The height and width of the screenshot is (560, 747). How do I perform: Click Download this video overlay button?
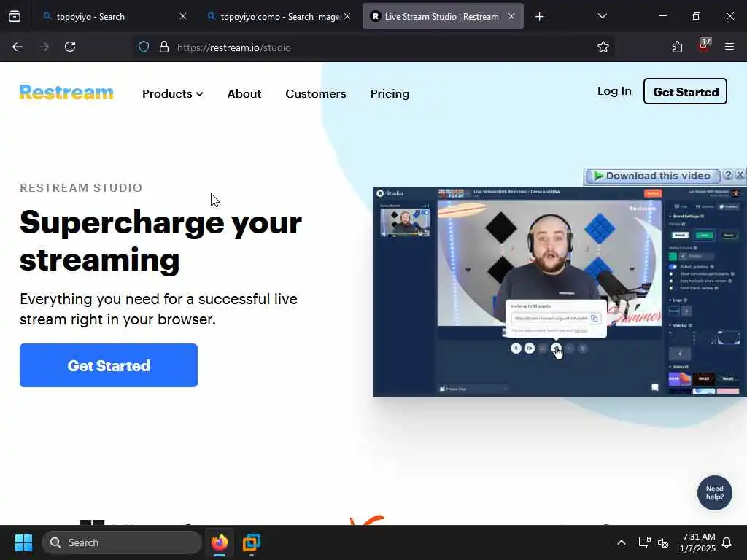point(653,176)
